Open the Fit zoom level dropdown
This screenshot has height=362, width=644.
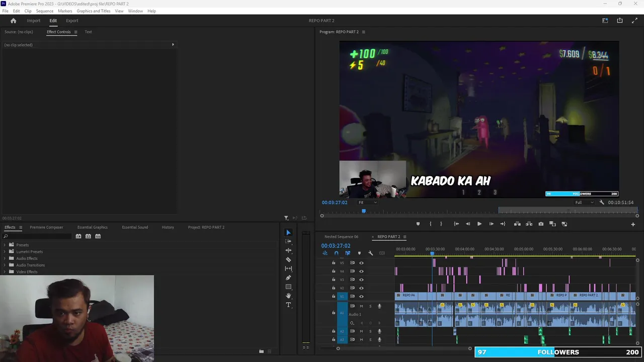[x=367, y=203]
